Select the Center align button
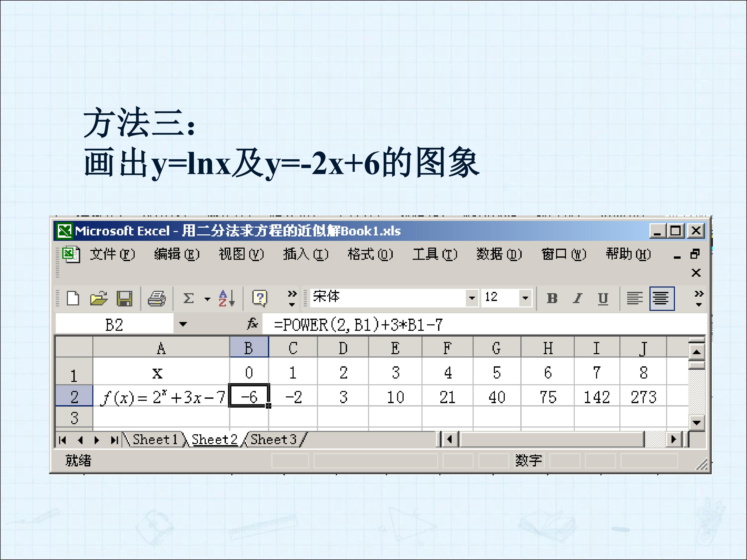The image size is (747, 560). 662,298
